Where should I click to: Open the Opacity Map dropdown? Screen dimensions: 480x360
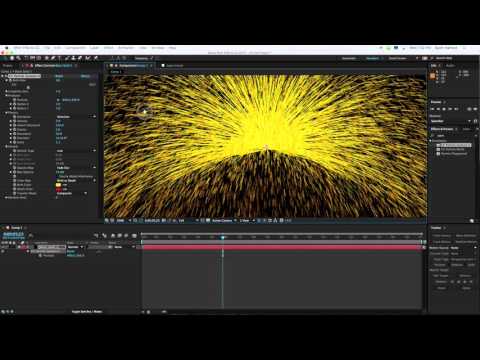(76, 168)
